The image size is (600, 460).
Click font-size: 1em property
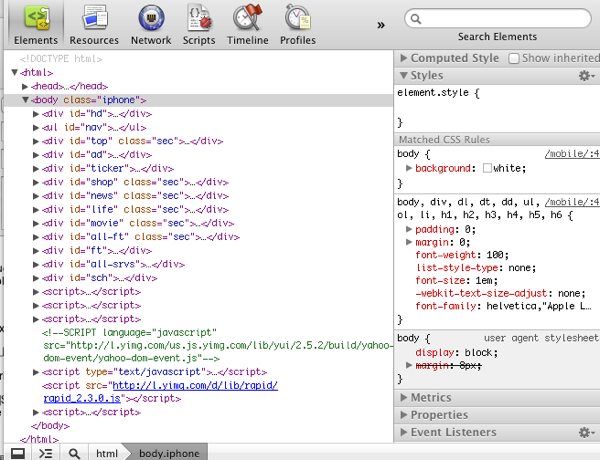[457, 281]
